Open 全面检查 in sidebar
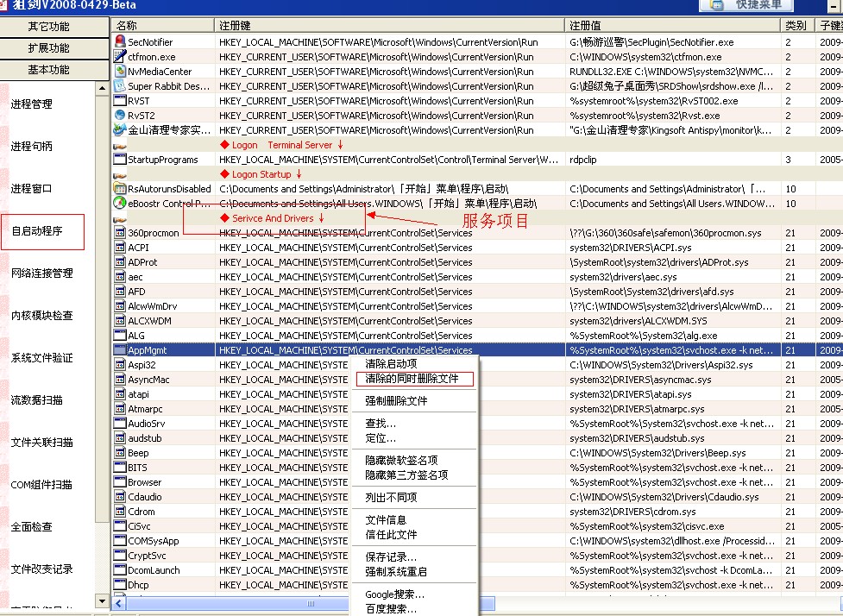Image resolution: width=843 pixels, height=616 pixels. 31,527
